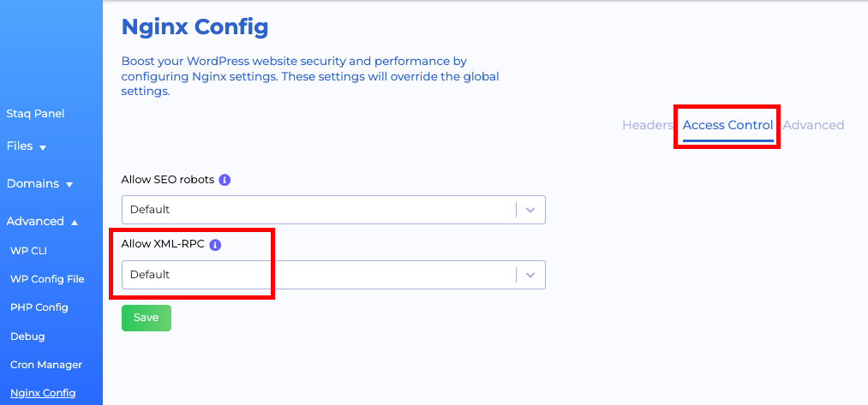Open the Debug page in sidebar
The image size is (868, 405).
pos(27,337)
